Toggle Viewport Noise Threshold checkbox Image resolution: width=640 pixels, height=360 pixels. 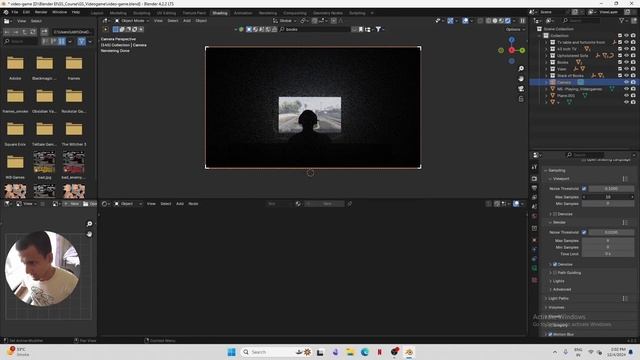[x=584, y=189]
